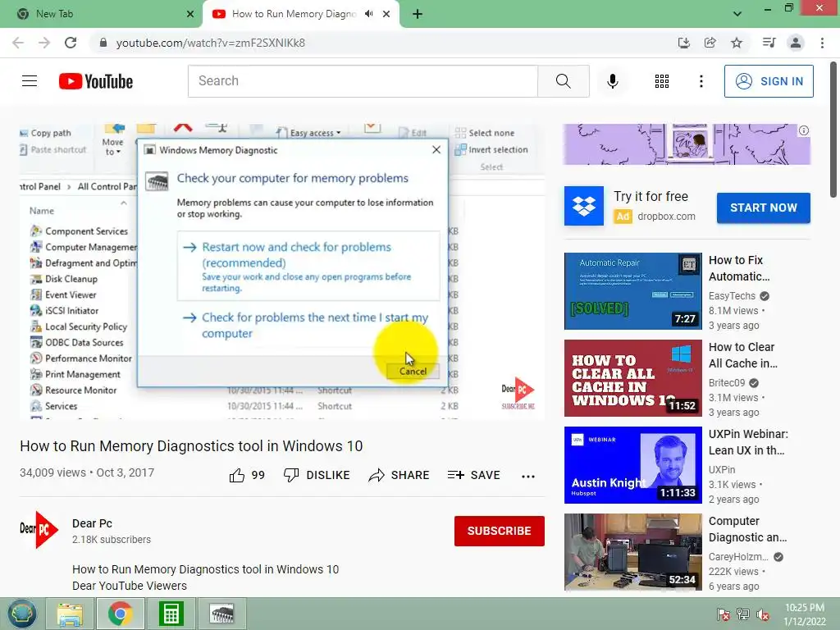
Task: Open the Dropbox ad logo
Action: coord(584,206)
